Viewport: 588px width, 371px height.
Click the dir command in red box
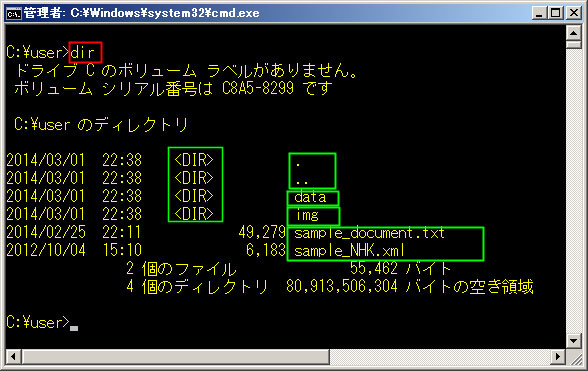85,52
